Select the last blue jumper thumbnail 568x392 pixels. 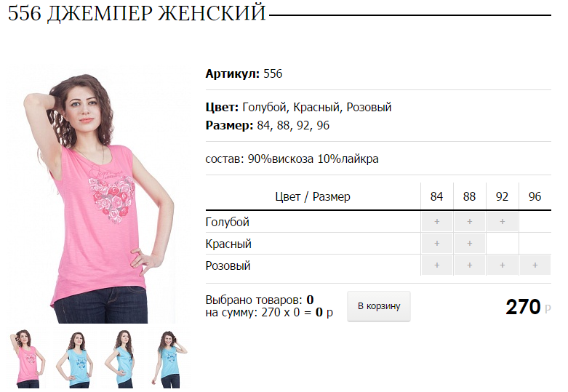[169, 359]
